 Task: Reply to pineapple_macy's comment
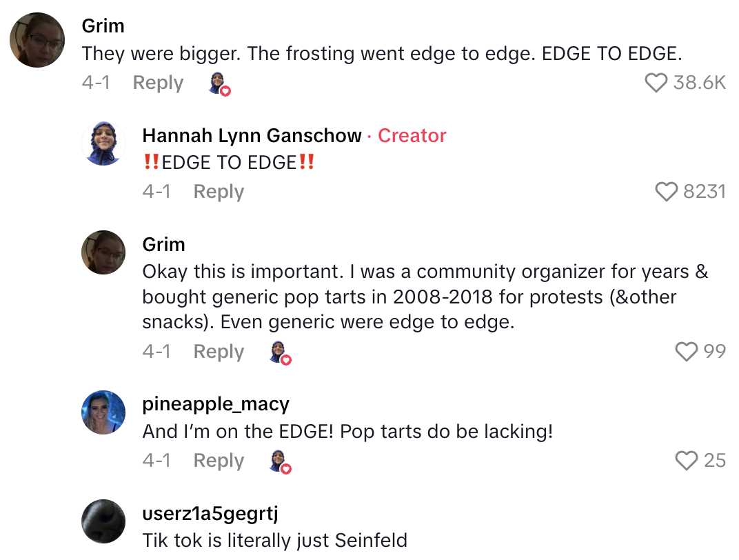(x=219, y=460)
